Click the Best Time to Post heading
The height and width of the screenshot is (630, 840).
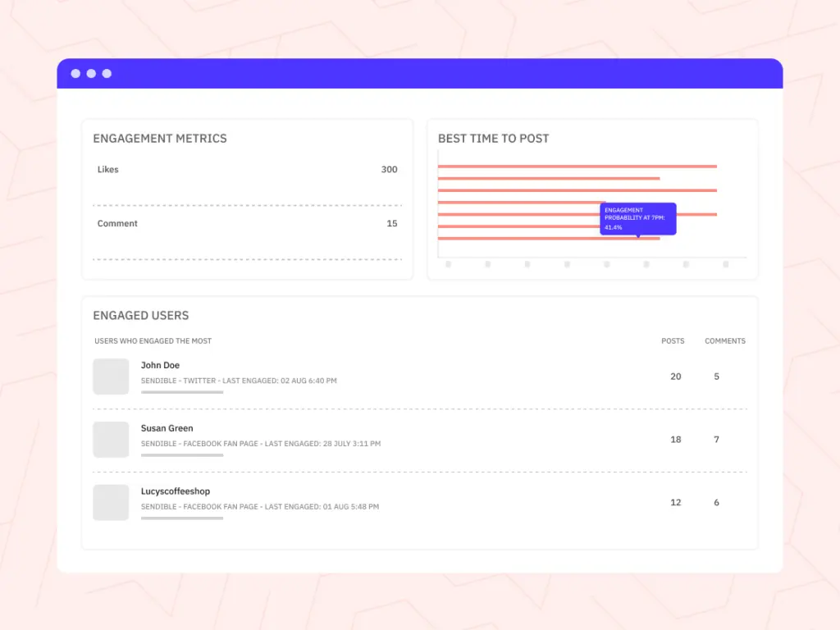click(494, 139)
